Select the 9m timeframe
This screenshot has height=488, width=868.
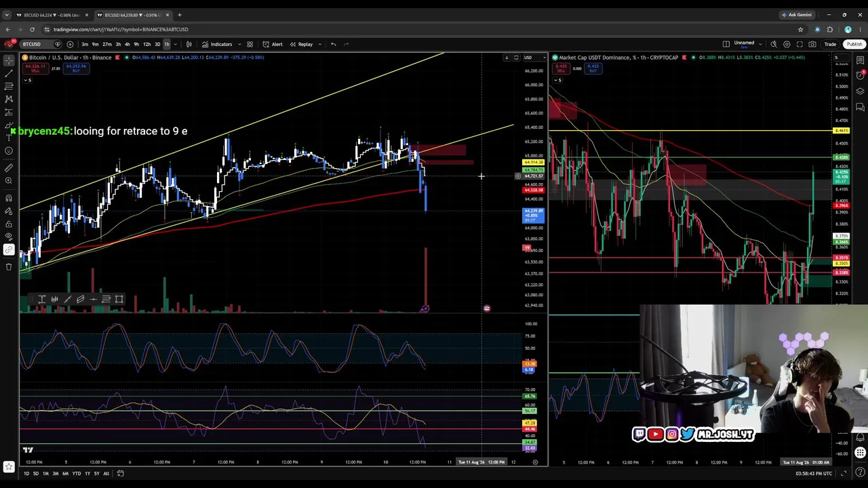95,44
